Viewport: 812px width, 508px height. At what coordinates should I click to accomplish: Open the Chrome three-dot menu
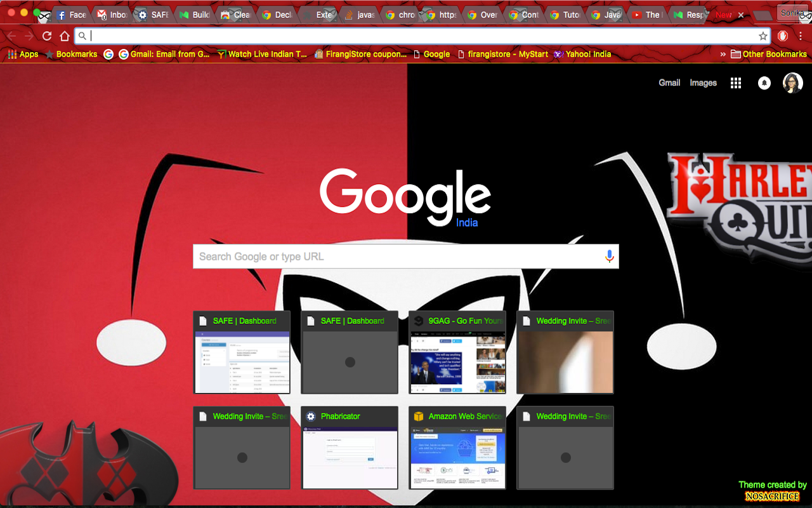pos(801,36)
